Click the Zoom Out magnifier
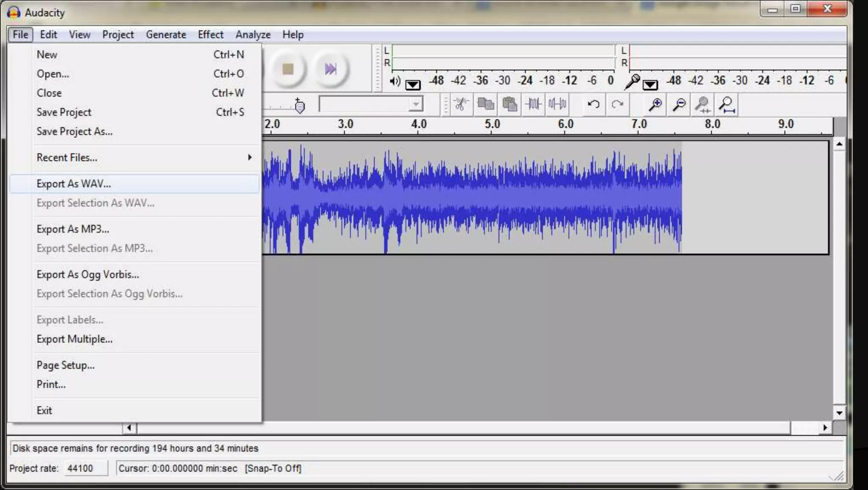The image size is (868, 490). point(679,104)
